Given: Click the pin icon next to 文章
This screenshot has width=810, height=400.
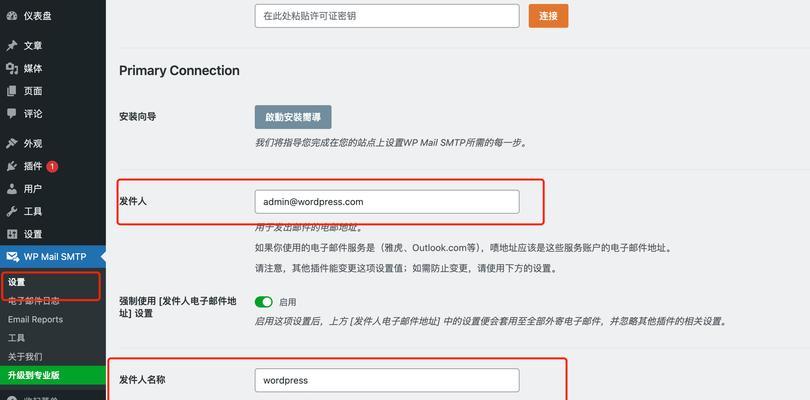Looking at the screenshot, I should pyautogui.click(x=11, y=45).
